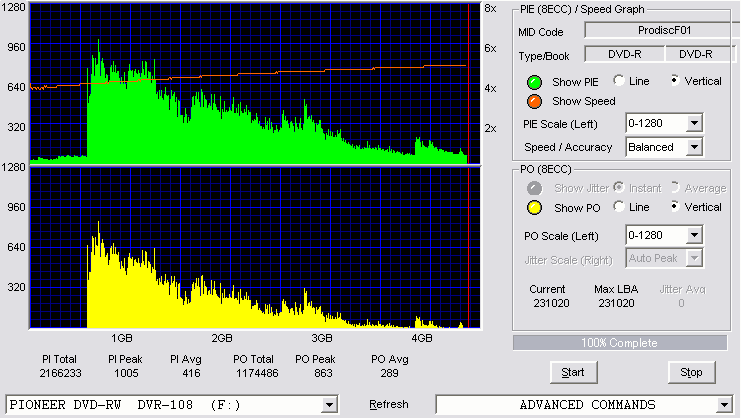The image size is (741, 418).
Task: Click the PO Total value 1174486
Action: click(x=257, y=374)
